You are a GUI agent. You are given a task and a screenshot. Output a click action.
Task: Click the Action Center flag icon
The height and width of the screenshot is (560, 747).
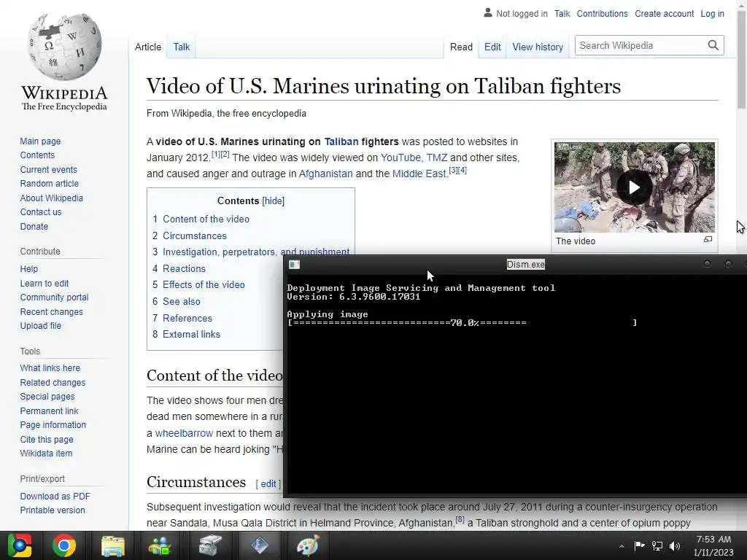[639, 545]
